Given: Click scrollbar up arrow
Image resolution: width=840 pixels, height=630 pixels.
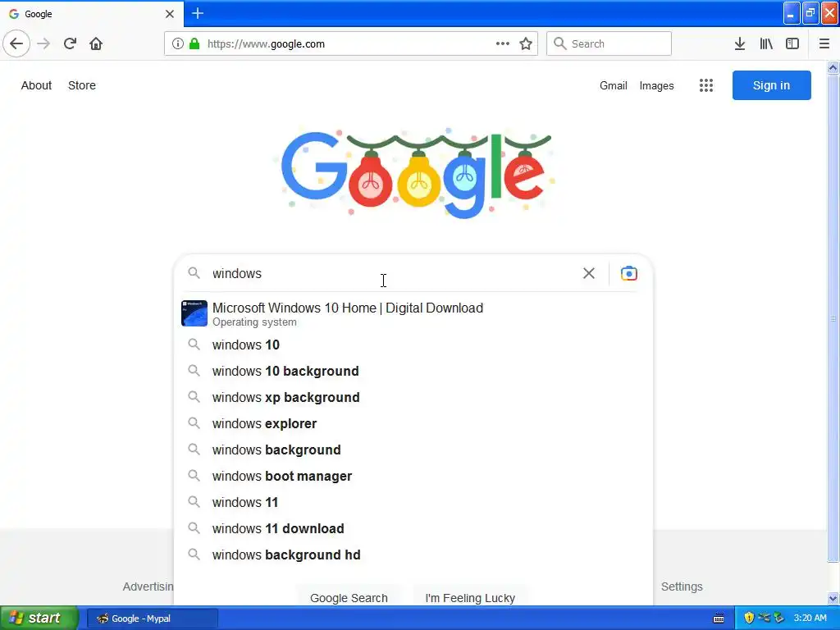Looking at the screenshot, I should [833, 67].
